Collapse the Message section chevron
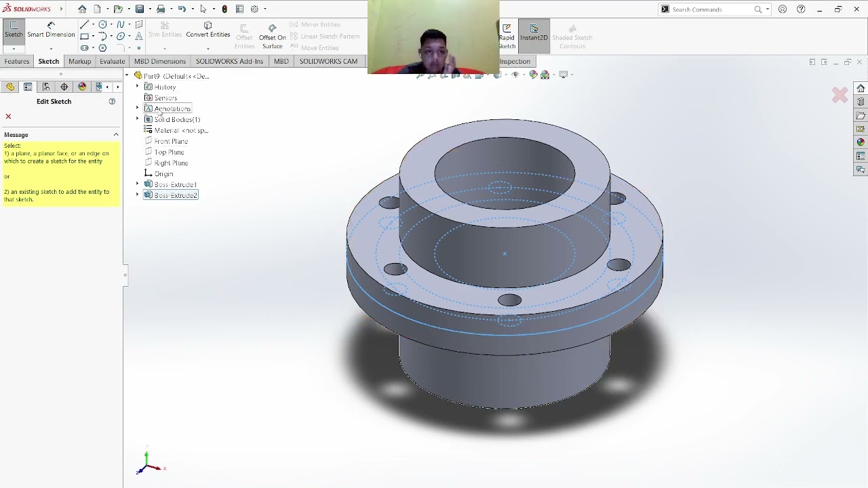 click(x=116, y=134)
